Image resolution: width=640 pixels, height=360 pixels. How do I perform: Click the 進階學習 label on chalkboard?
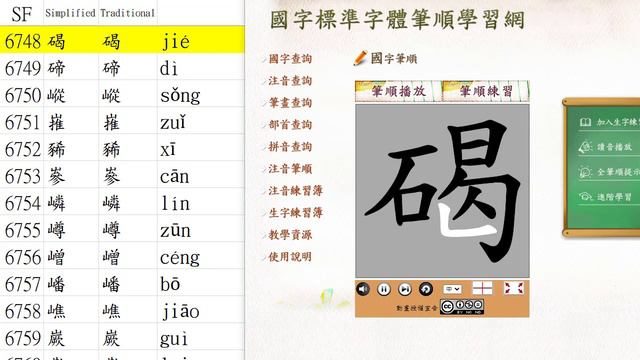click(614, 197)
